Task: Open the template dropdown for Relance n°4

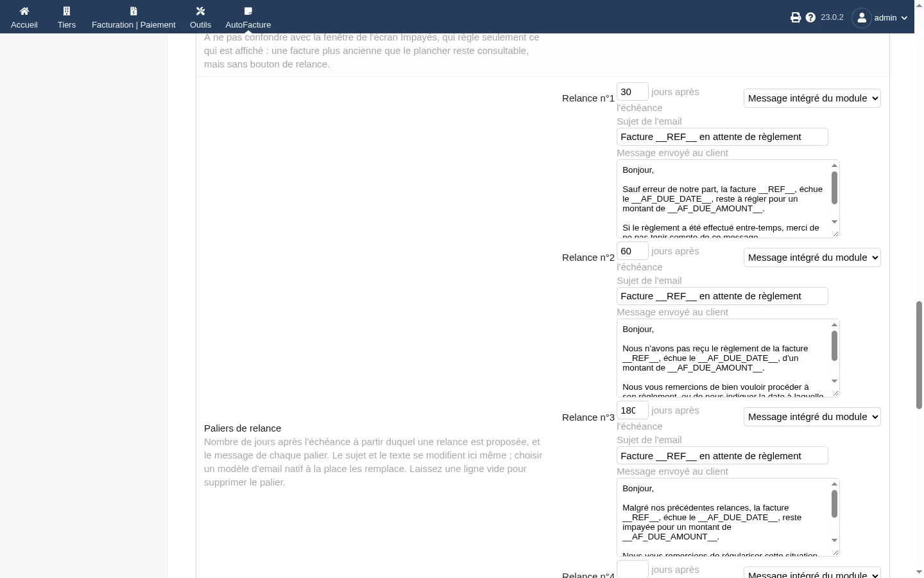Action: tap(812, 572)
